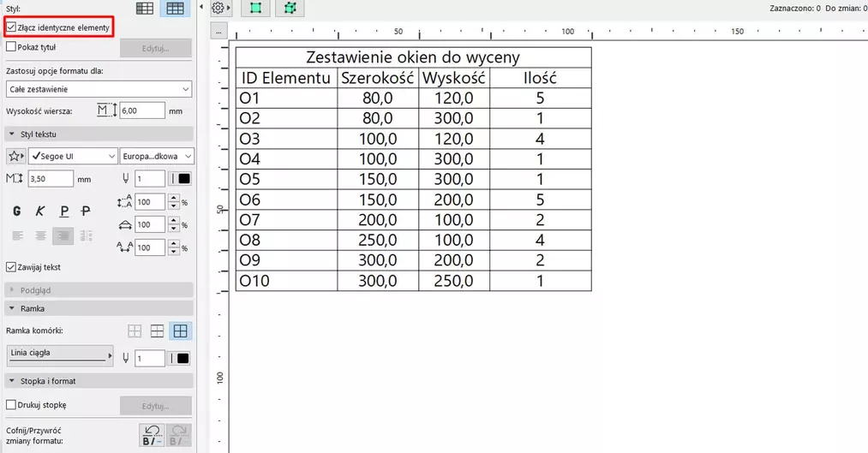Click the Edytuj button beside Pokaż tytuł
Viewport: 868px width, 453px height.
click(156, 48)
